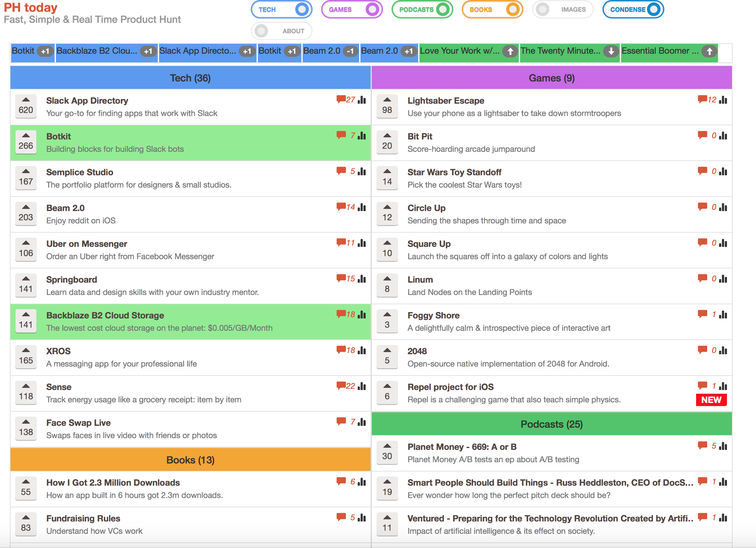Open comments for Springboard
This screenshot has height=548, width=756.
[x=346, y=279]
